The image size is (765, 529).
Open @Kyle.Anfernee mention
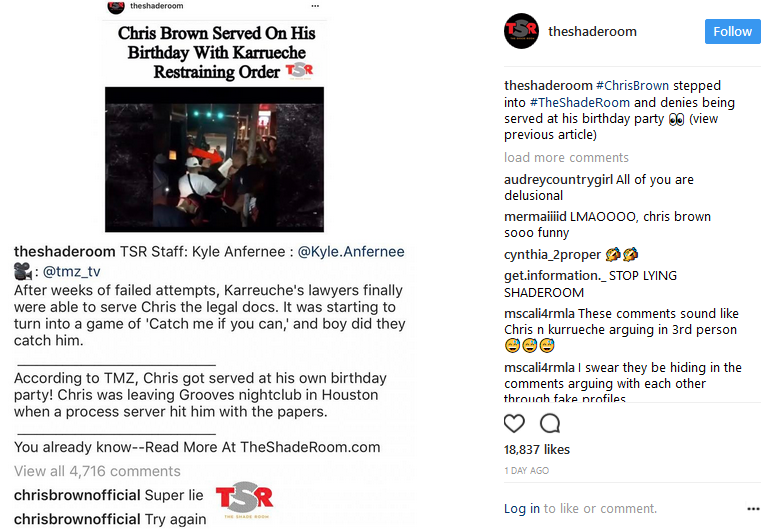tap(351, 251)
